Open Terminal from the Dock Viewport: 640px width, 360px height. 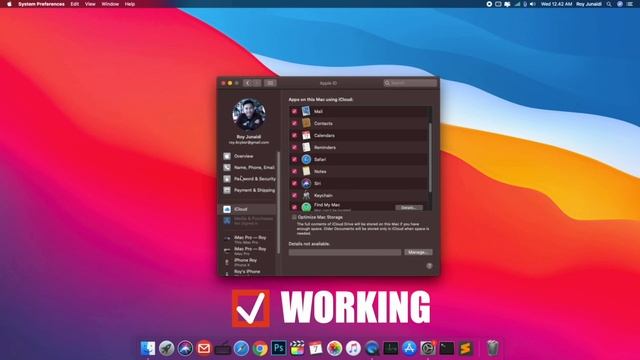447,348
